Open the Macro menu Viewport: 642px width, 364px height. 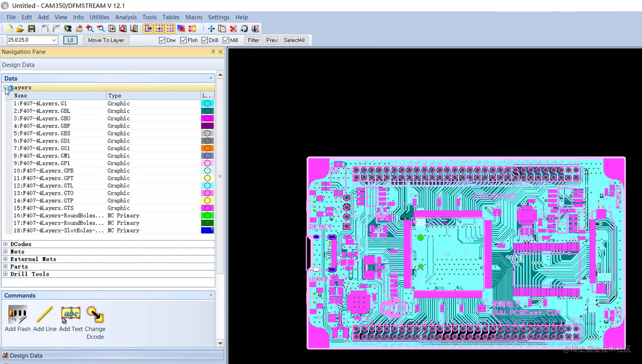(x=194, y=17)
